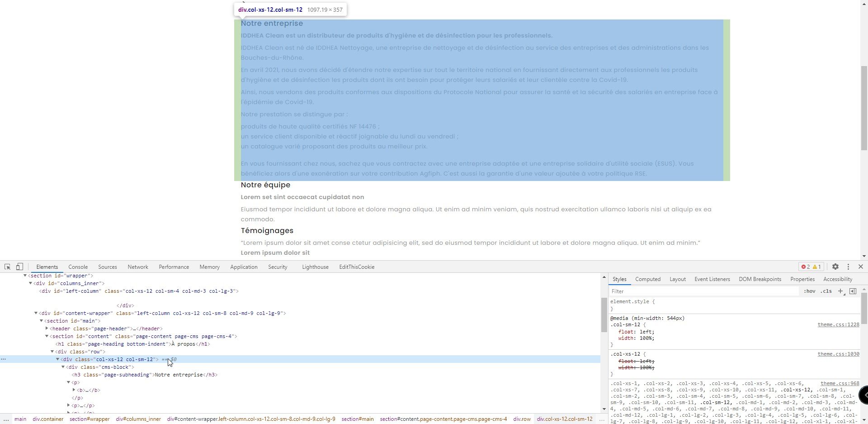Toggle the .cls element classes panel

coord(826,291)
